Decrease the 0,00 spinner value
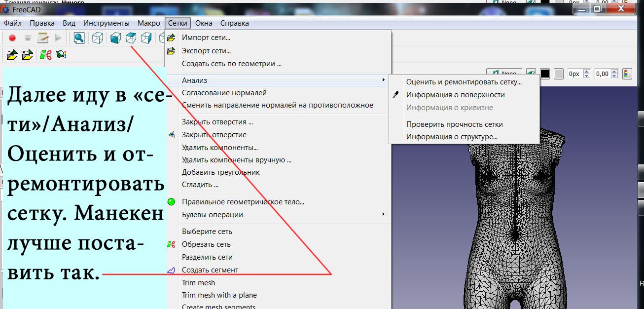This screenshot has width=644, height=309. click(614, 77)
